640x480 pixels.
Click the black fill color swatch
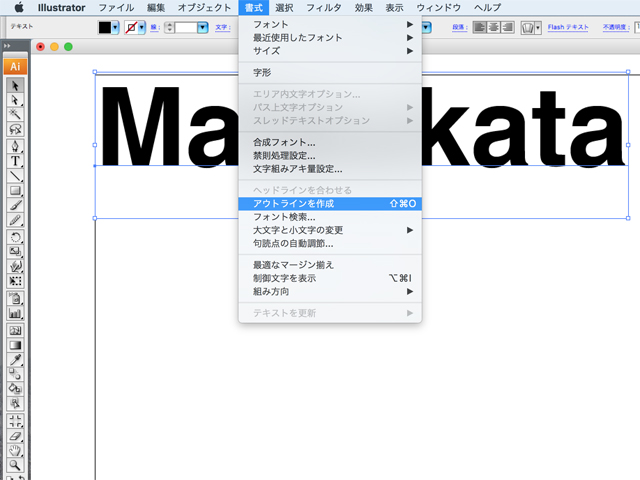[x=104, y=28]
